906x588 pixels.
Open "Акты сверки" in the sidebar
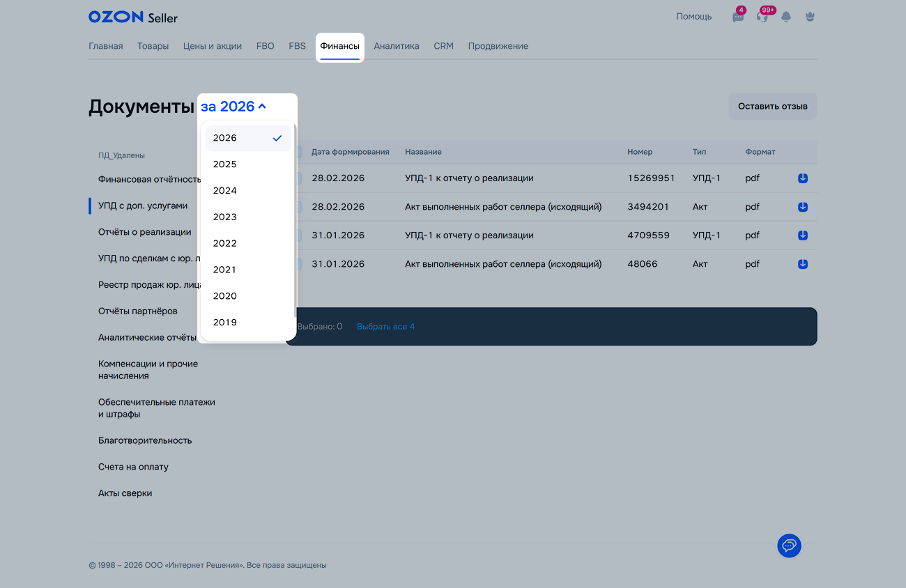click(x=125, y=493)
